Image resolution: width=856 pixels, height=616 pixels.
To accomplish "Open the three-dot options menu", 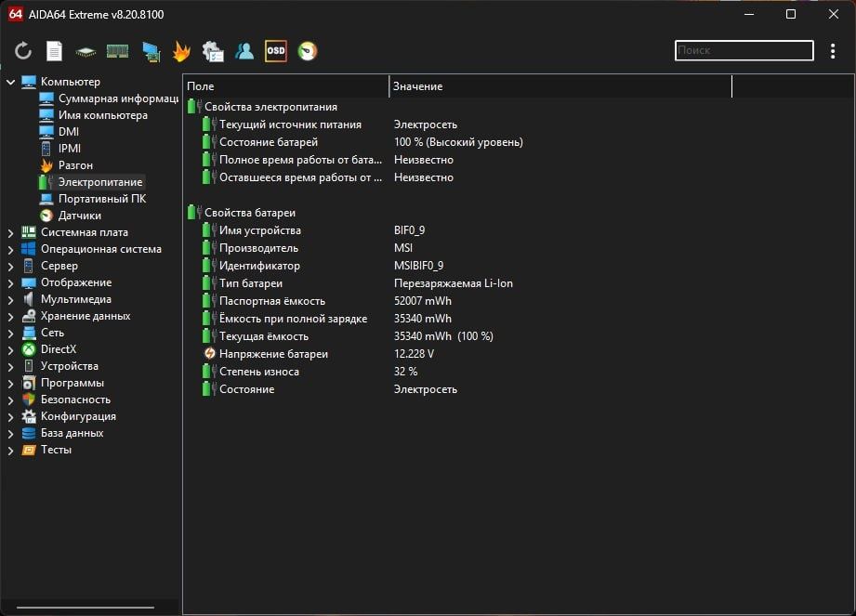I will click(x=833, y=51).
